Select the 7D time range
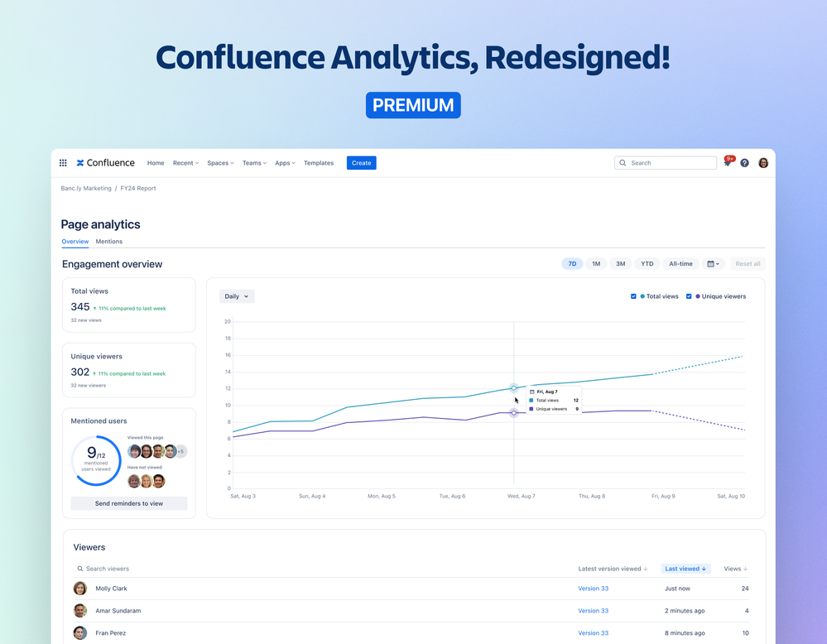The image size is (827, 644). [572, 264]
